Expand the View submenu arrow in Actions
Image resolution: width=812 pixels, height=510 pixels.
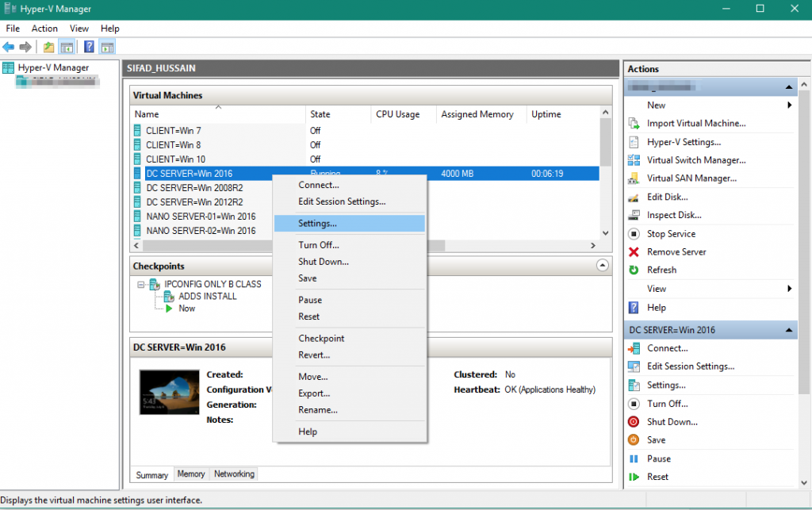[x=790, y=289]
